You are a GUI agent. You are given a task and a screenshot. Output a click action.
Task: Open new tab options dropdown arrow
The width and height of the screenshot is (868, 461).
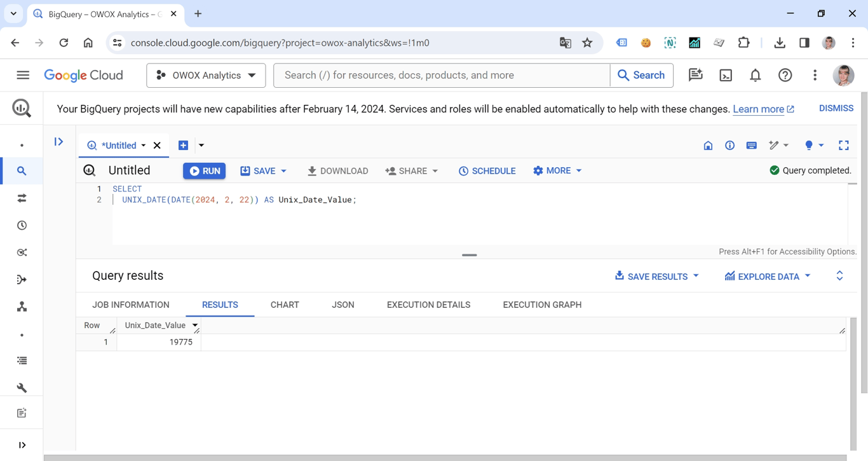201,146
